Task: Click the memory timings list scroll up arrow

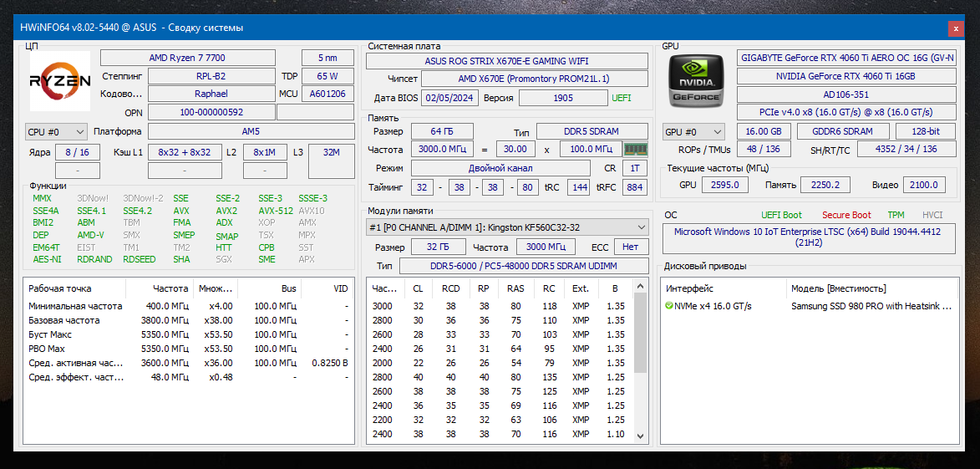Action: coord(641,287)
